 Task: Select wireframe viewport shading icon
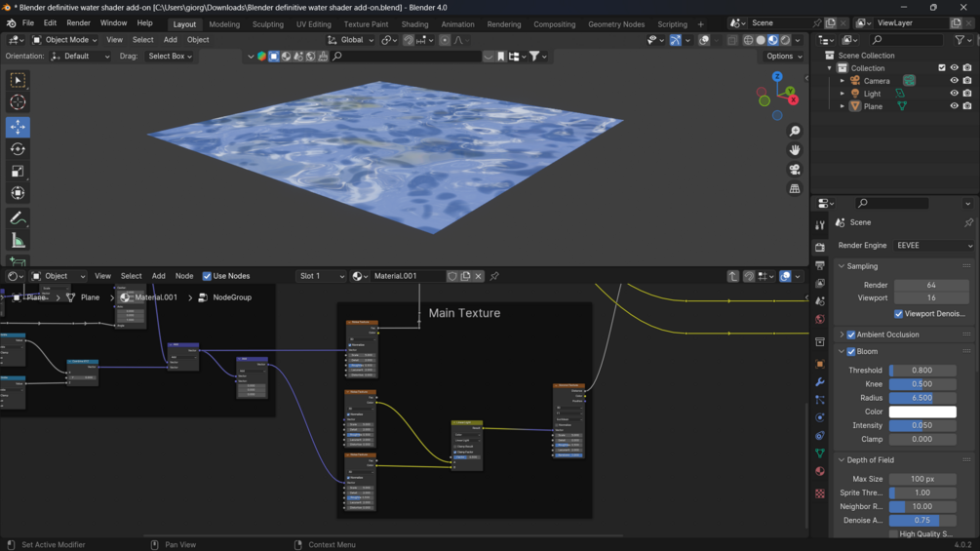(748, 40)
